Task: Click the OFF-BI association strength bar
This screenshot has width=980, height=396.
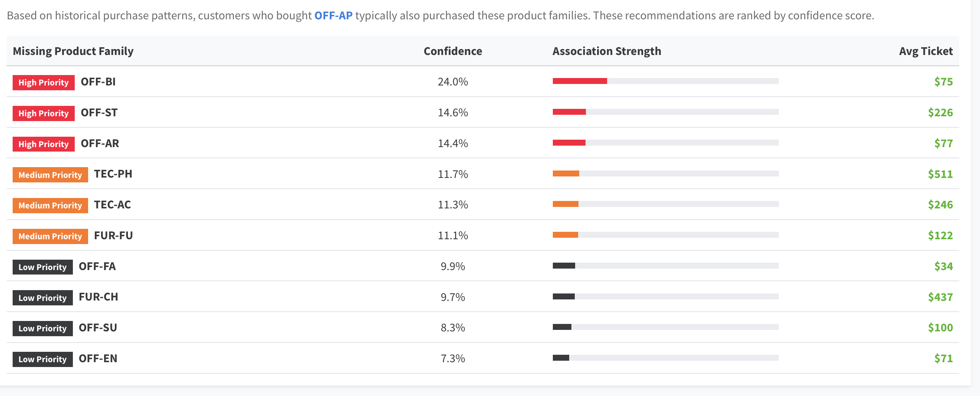Action: coord(665,81)
